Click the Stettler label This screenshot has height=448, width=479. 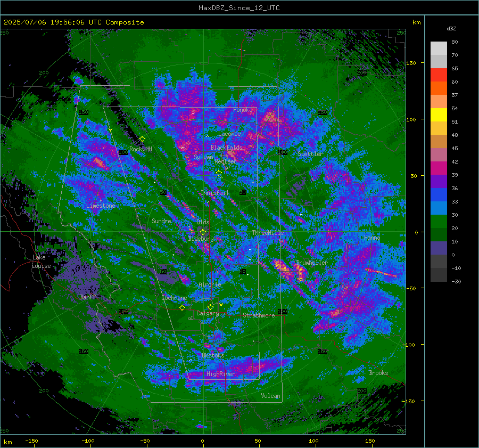[310, 154]
